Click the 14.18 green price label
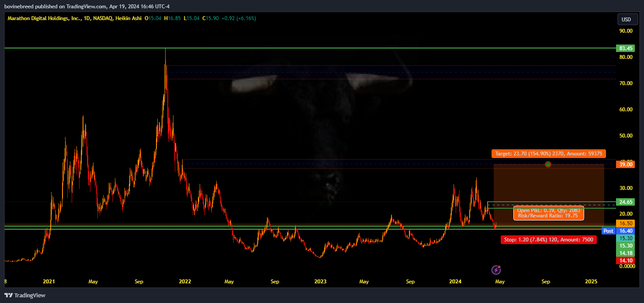Image resolution: width=644 pixels, height=303 pixels. coord(626,253)
